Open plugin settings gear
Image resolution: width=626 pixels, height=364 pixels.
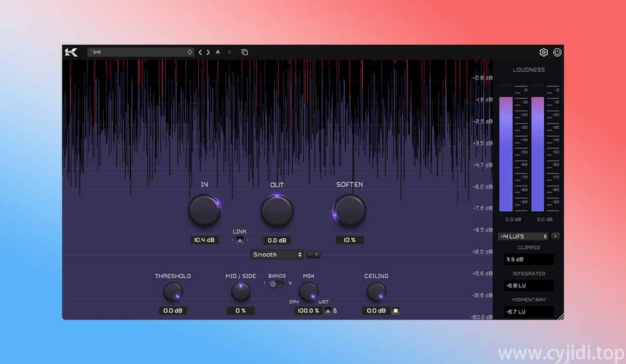(x=543, y=52)
